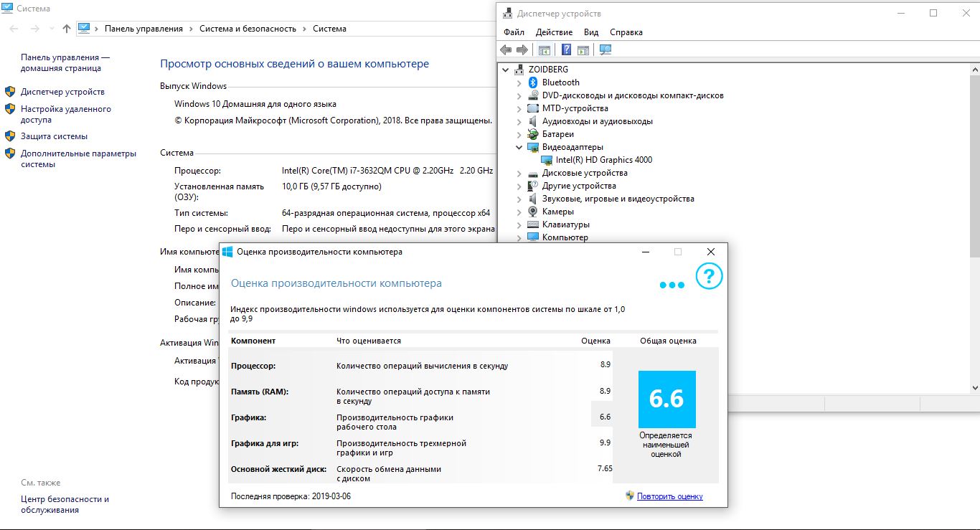
Task: Open Диспетчер устройств link in System sidebar
Action: pyautogui.click(x=62, y=92)
